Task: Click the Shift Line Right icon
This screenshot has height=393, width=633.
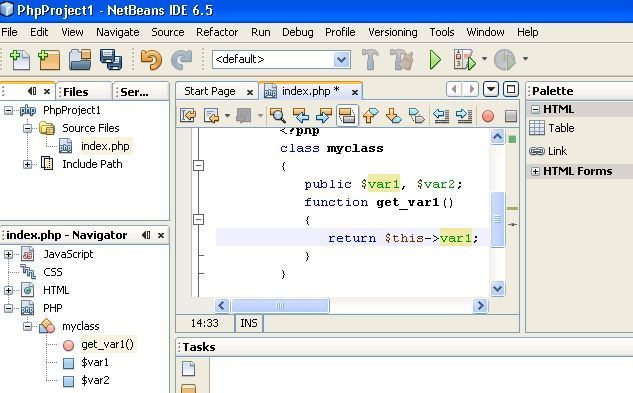Action: (x=464, y=116)
